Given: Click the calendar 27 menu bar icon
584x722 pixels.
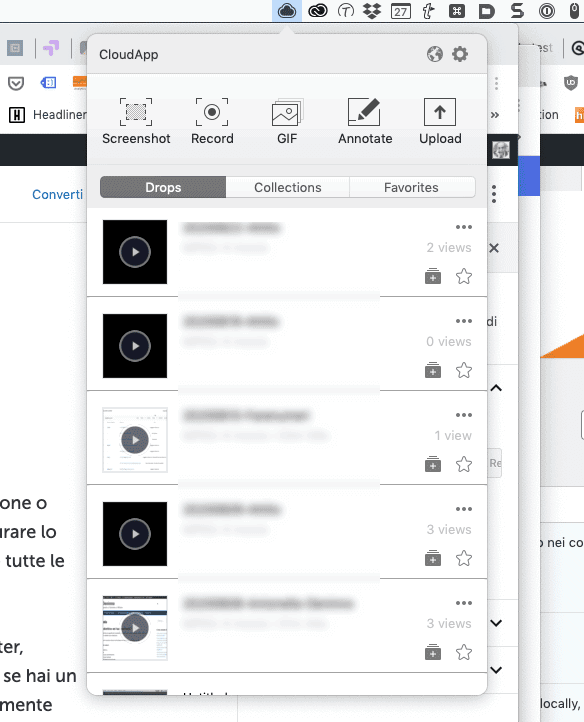Looking at the screenshot, I should [x=400, y=11].
